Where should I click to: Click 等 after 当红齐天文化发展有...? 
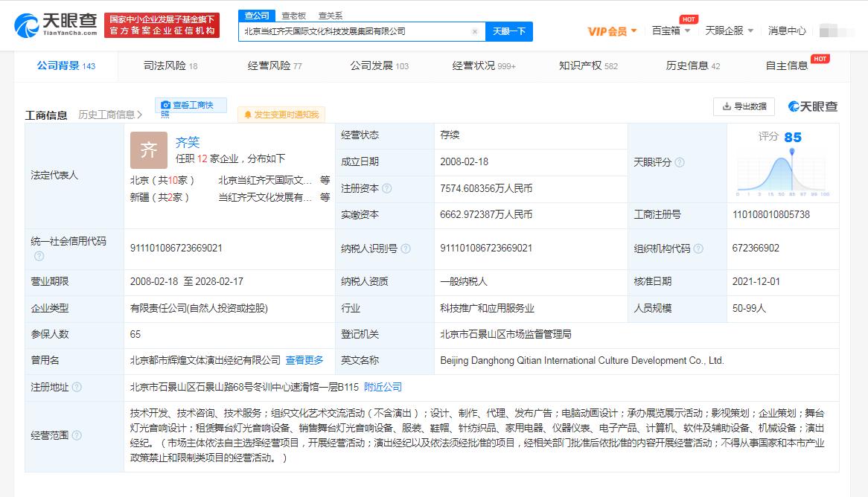[x=325, y=198]
